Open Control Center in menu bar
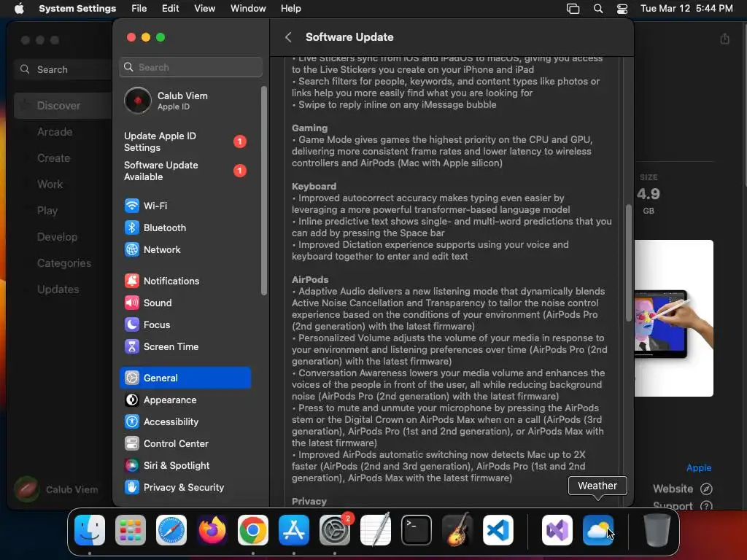 pos(622,9)
